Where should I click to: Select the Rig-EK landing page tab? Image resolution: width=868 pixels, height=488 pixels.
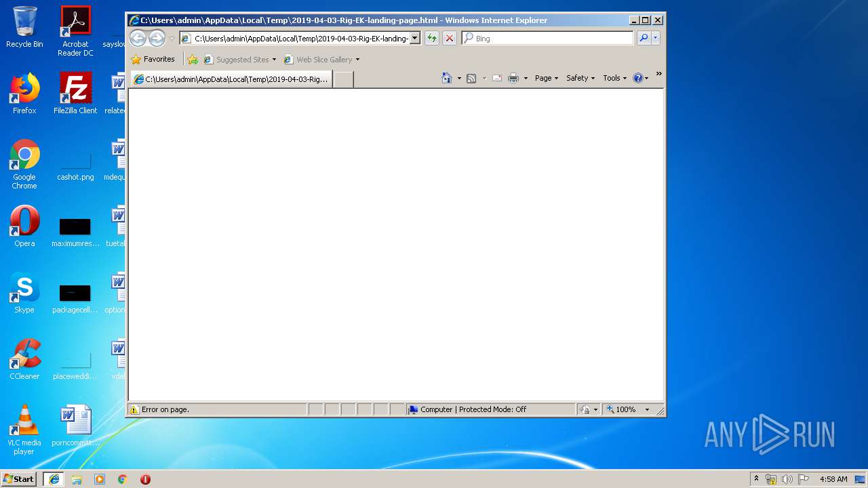coord(231,79)
